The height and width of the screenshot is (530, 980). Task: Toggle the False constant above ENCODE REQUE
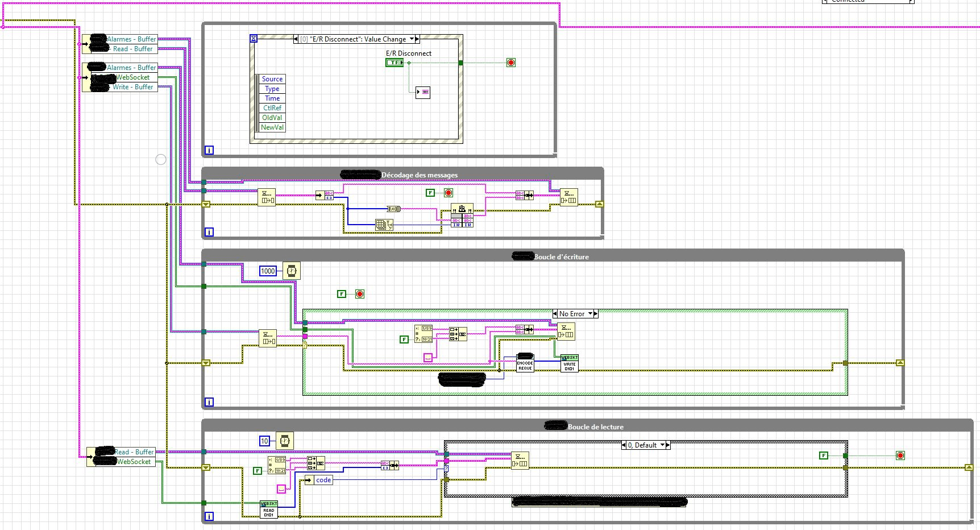coord(404,339)
